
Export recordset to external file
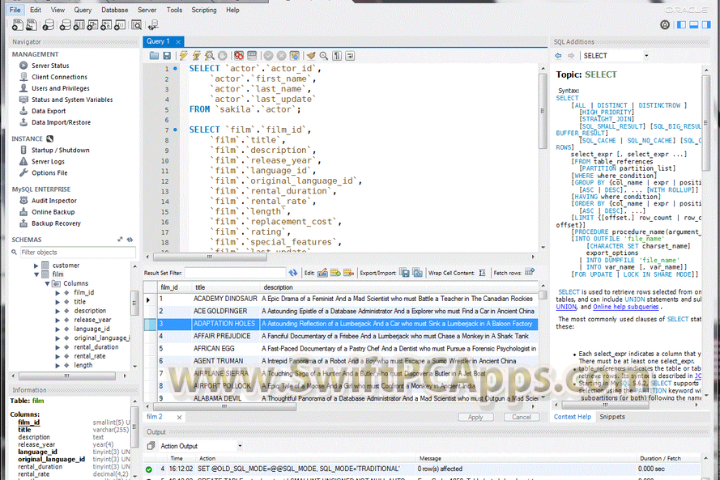click(405, 273)
